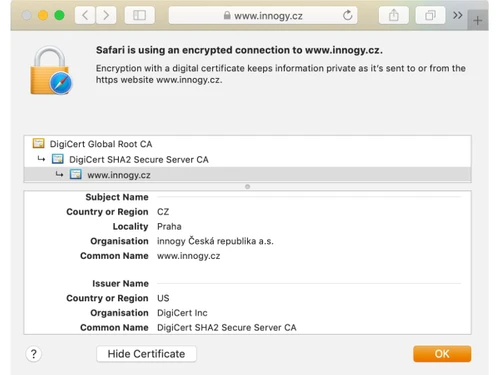Click the encrypted connection heading text
Screen dimensions: 500x375
(239, 50)
